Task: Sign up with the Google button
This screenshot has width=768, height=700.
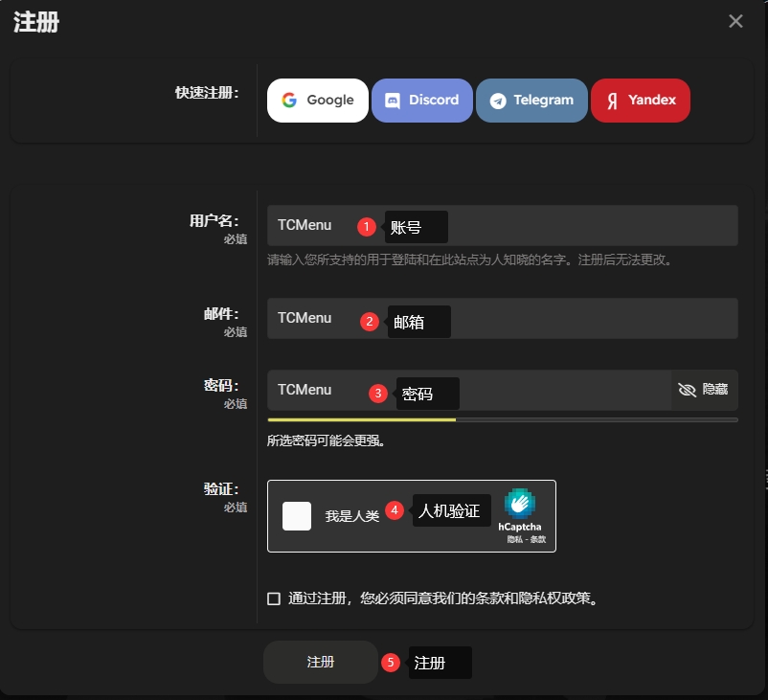Action: pyautogui.click(x=317, y=101)
